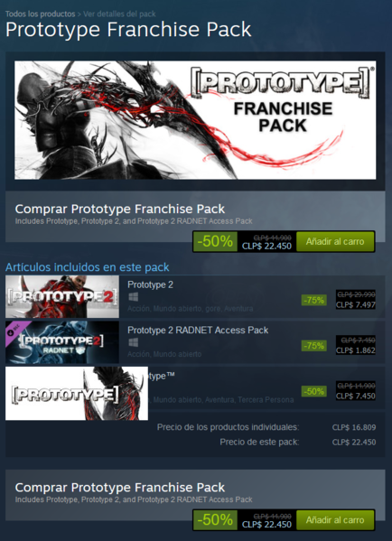Click the Windows icon under RADNET Access Pack
This screenshot has height=541, width=392.
133,342
